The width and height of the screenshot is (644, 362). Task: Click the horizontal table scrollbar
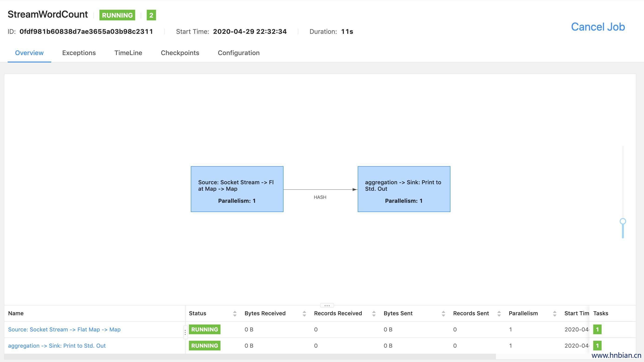(250, 356)
